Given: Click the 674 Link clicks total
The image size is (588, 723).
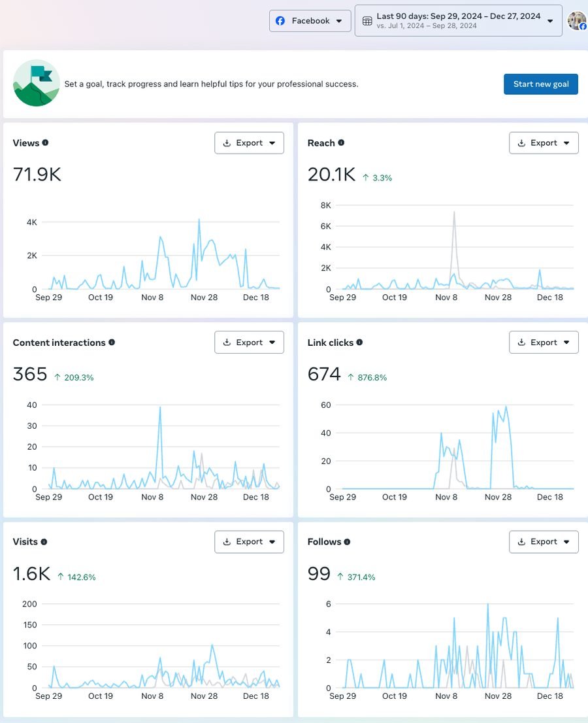Looking at the screenshot, I should 324,374.
